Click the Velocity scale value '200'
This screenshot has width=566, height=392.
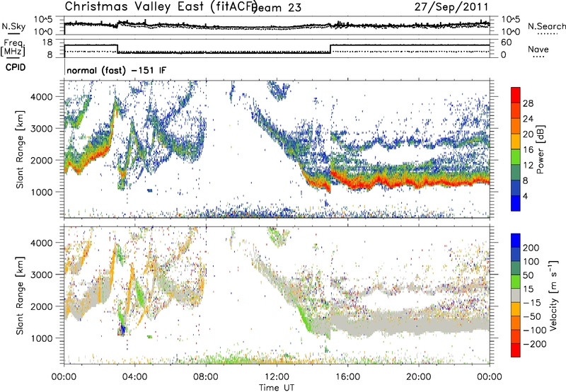pos(531,248)
